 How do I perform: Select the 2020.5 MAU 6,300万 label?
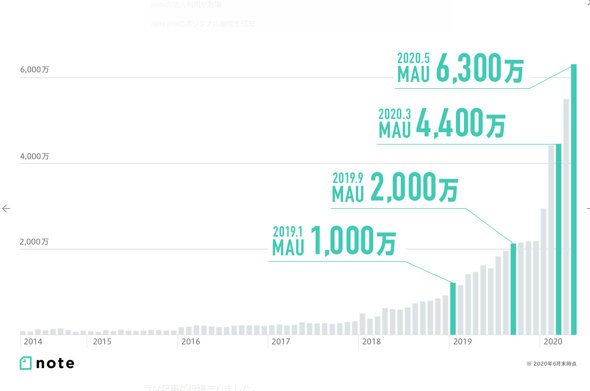pos(460,68)
